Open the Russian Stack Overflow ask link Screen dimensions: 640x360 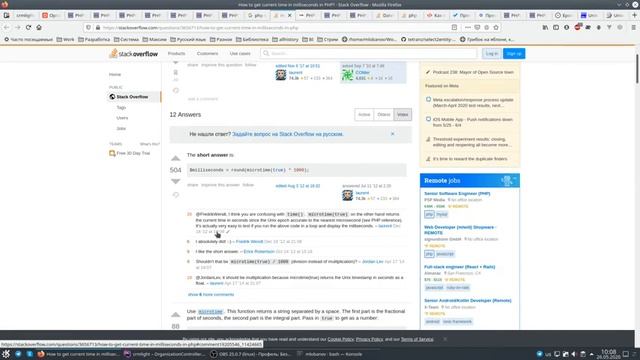[288, 134]
